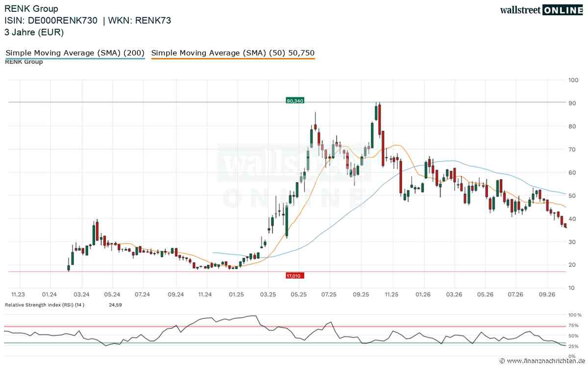Click the 01.26 date axis label
This screenshot has height=368, width=588.
point(423,294)
